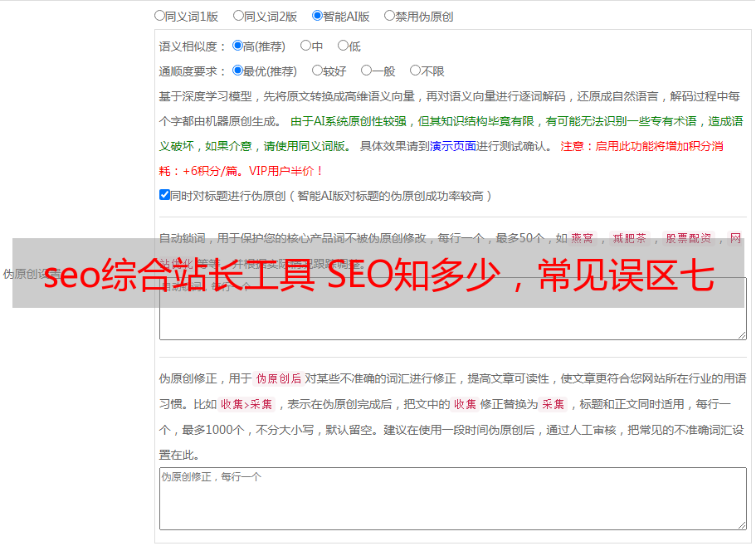Set 语义相似度 to 高(推荐)
Screen dimensions: 756x546
click(237, 46)
